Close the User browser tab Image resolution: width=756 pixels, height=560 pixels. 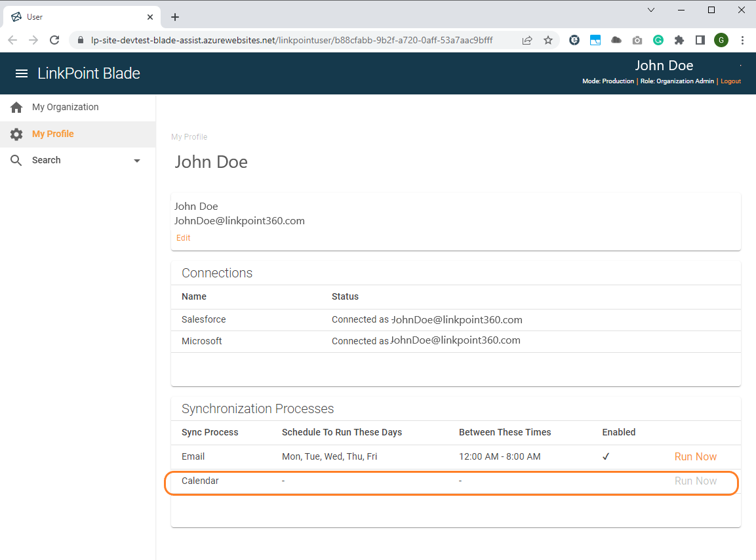(150, 17)
